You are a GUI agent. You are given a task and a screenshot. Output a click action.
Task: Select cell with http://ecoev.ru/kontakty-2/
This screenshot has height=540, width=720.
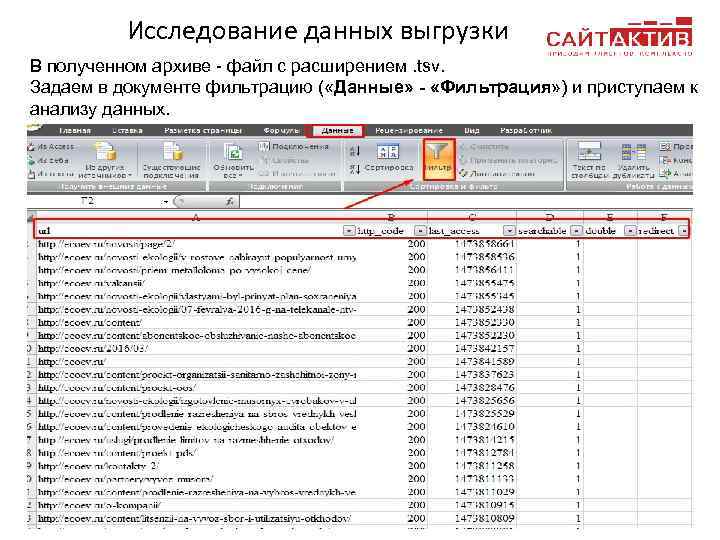pyautogui.click(x=197, y=466)
